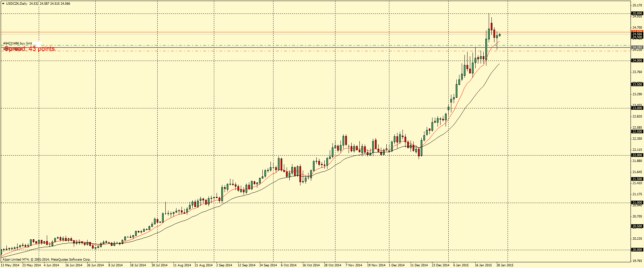Click the Alpari Limited MT4 copyright text
This screenshot has width=644, height=268.
(x=46, y=260)
